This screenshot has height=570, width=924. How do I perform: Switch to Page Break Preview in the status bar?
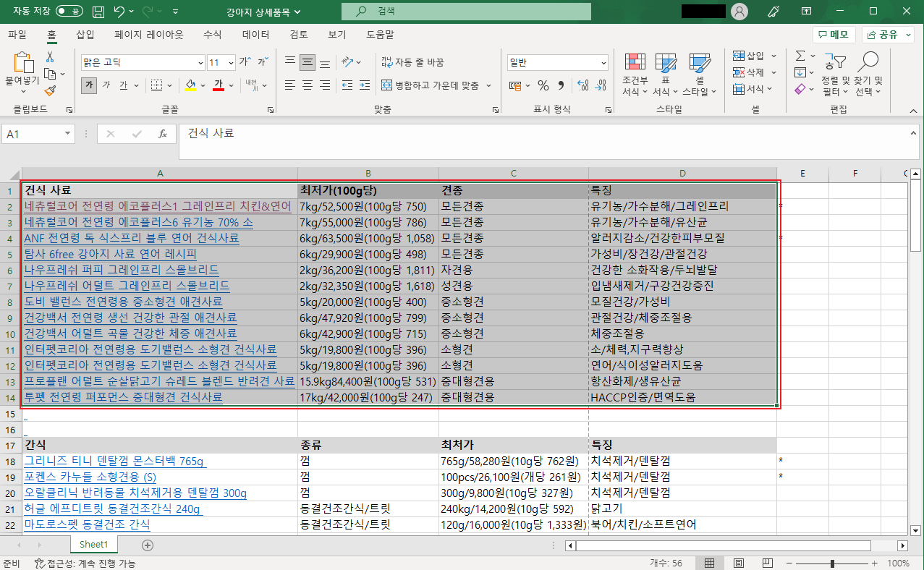point(767,563)
